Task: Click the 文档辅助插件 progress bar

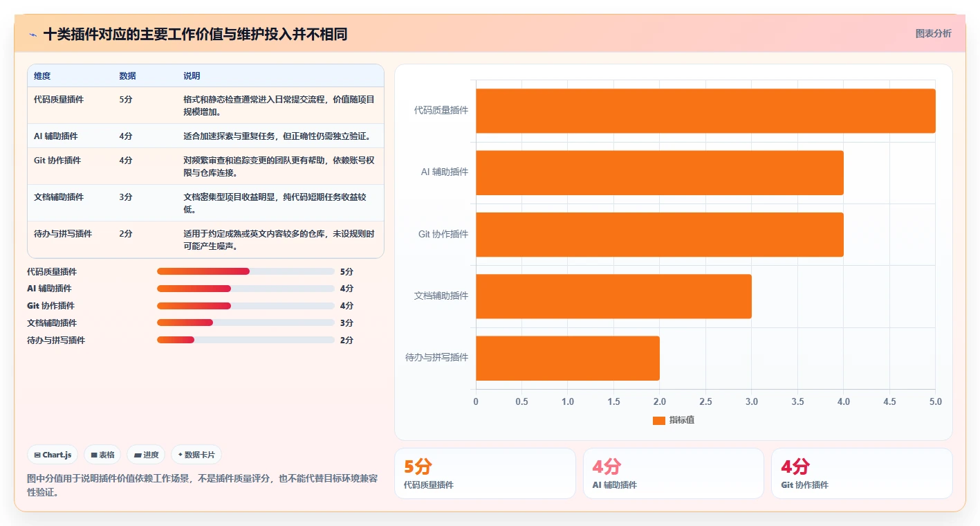Action: (x=246, y=323)
